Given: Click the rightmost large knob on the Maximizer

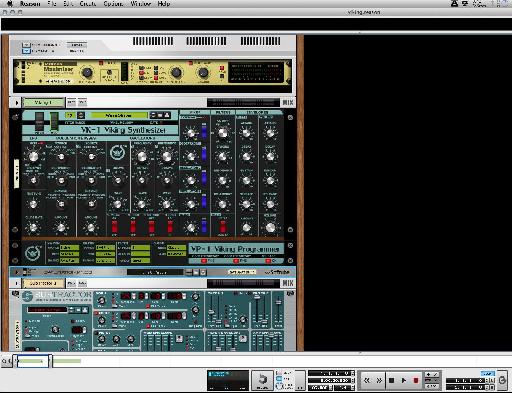Looking at the screenshot, I should pos(203,72).
